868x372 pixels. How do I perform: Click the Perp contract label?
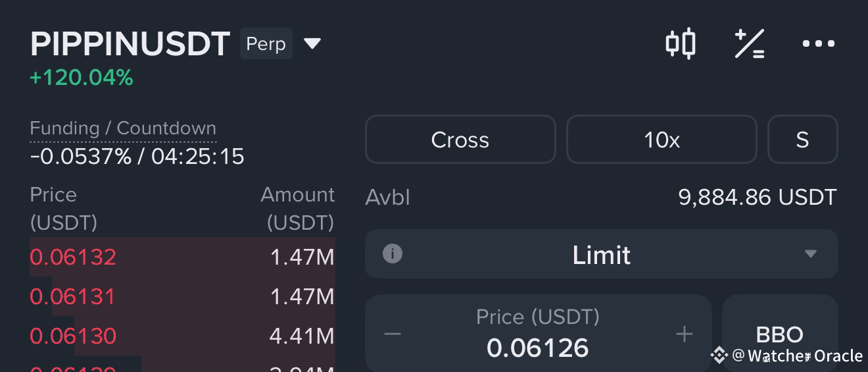point(266,44)
